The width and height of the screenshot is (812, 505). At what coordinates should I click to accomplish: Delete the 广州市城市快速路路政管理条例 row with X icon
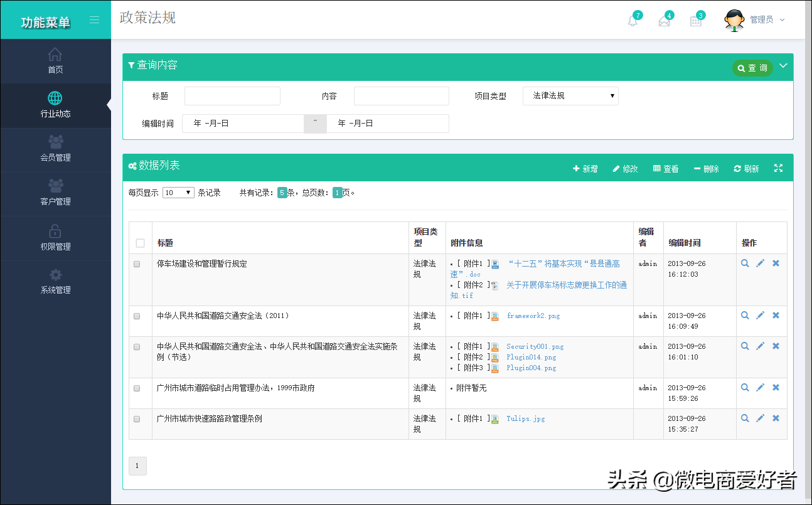[776, 418]
